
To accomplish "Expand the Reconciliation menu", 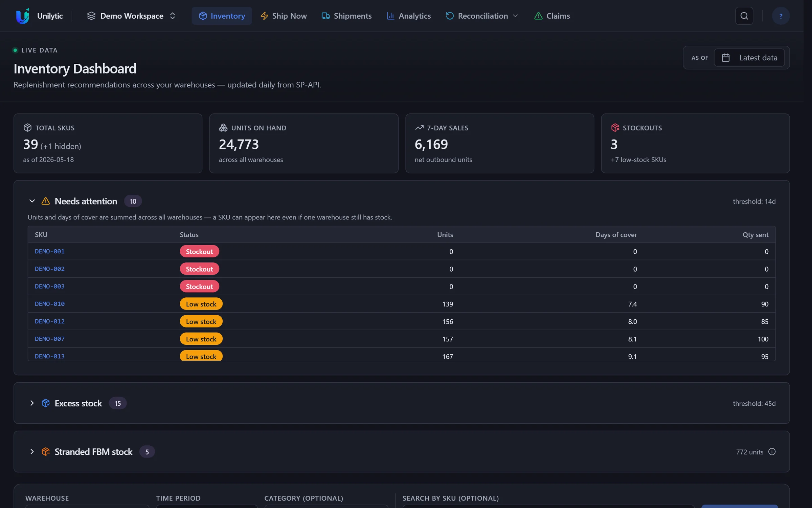I will (x=482, y=16).
